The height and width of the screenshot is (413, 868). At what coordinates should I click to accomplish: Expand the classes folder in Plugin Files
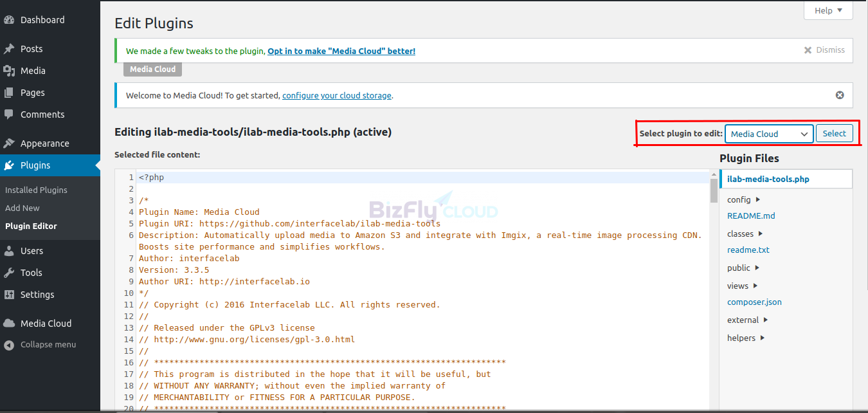click(x=746, y=234)
